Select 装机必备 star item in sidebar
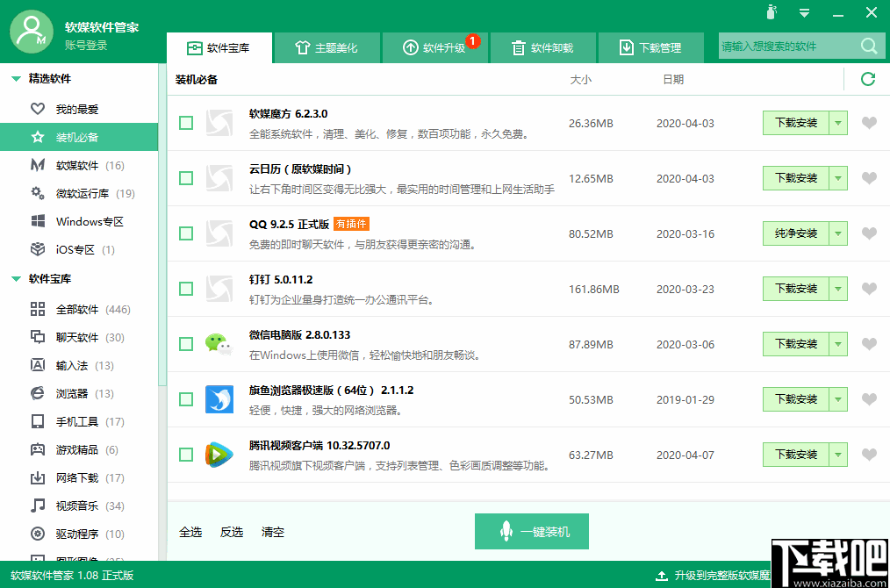The height and width of the screenshot is (588, 890). point(79,137)
